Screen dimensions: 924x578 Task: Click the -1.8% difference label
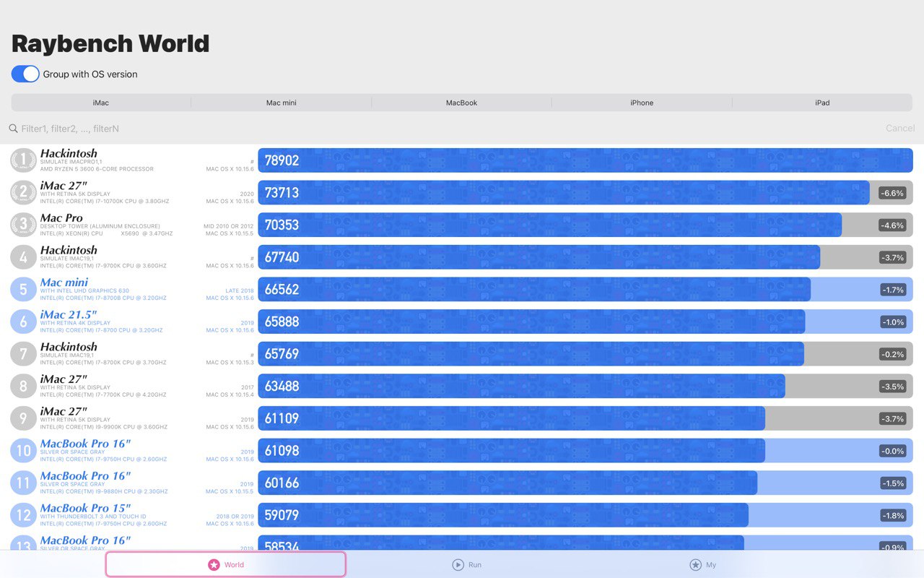coord(893,516)
